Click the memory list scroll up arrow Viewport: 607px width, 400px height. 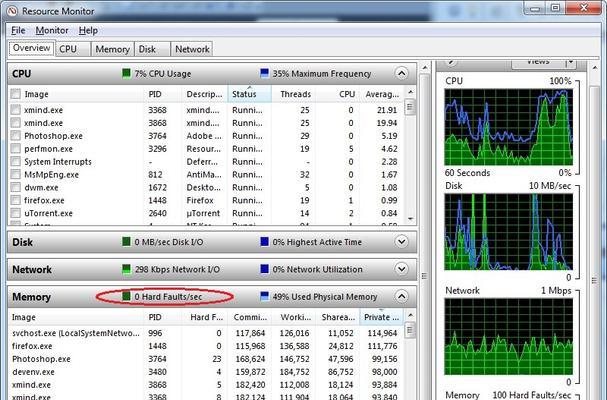click(410, 315)
